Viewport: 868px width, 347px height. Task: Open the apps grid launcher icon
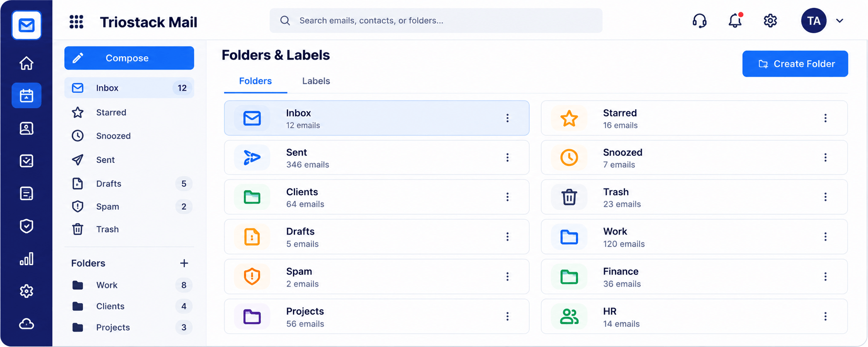point(76,21)
